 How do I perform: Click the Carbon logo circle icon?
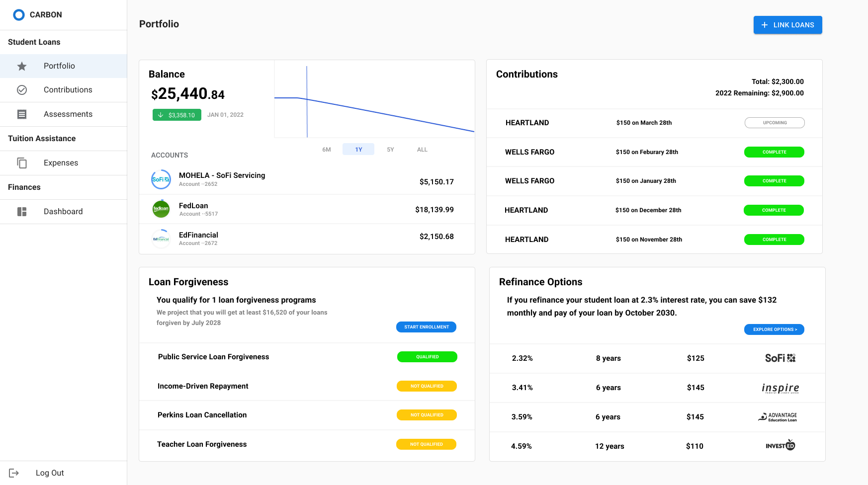19,15
